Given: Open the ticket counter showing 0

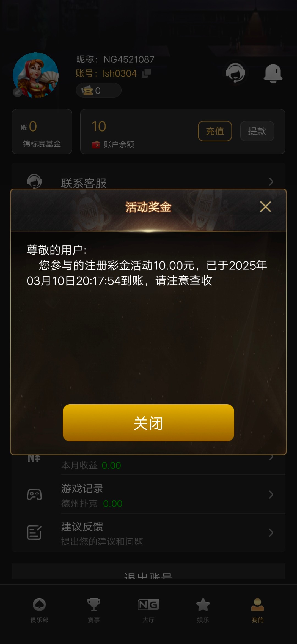Looking at the screenshot, I should 98,91.
